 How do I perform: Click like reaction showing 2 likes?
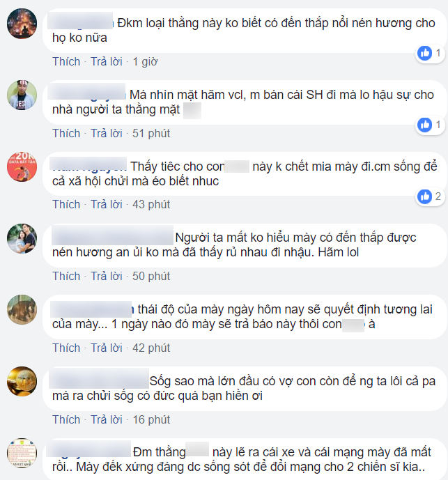pyautogui.click(x=425, y=196)
